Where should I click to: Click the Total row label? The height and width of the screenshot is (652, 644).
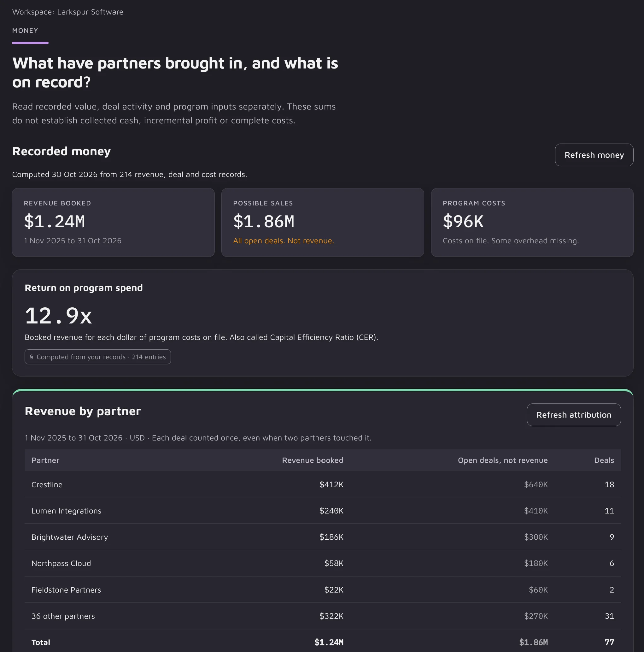[x=41, y=643]
